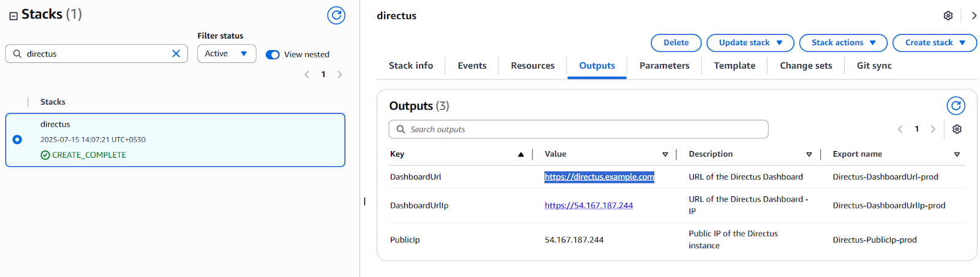Click the 'URL of the Directus Dashboard' description
The image size is (980, 277).
[x=745, y=177]
